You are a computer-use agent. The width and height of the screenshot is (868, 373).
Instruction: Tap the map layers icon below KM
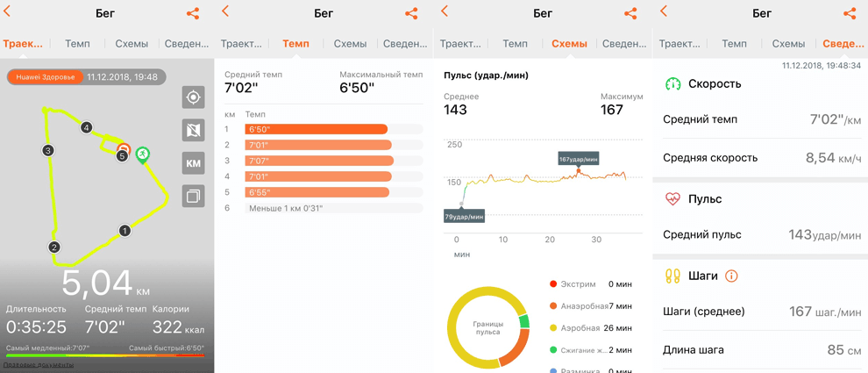point(193,196)
